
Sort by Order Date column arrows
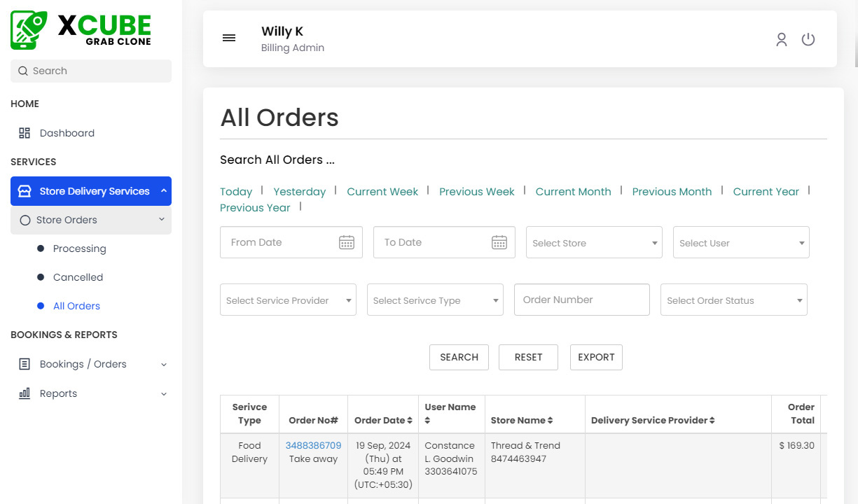pos(410,421)
